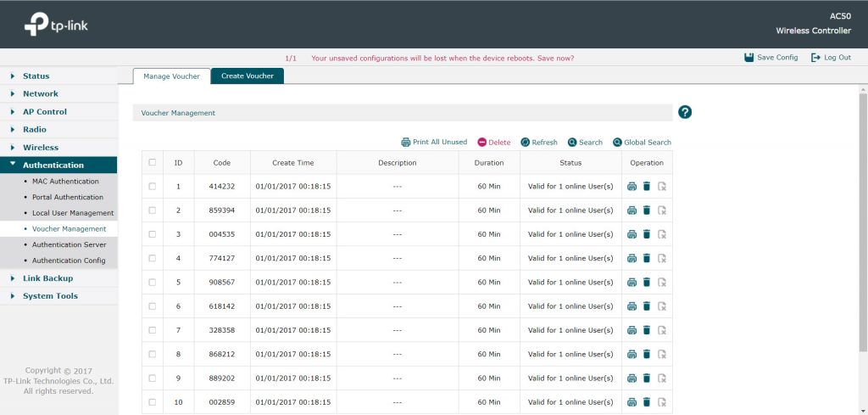Click the export icon for voucher 004535
The height and width of the screenshot is (415, 868).
pos(662,234)
